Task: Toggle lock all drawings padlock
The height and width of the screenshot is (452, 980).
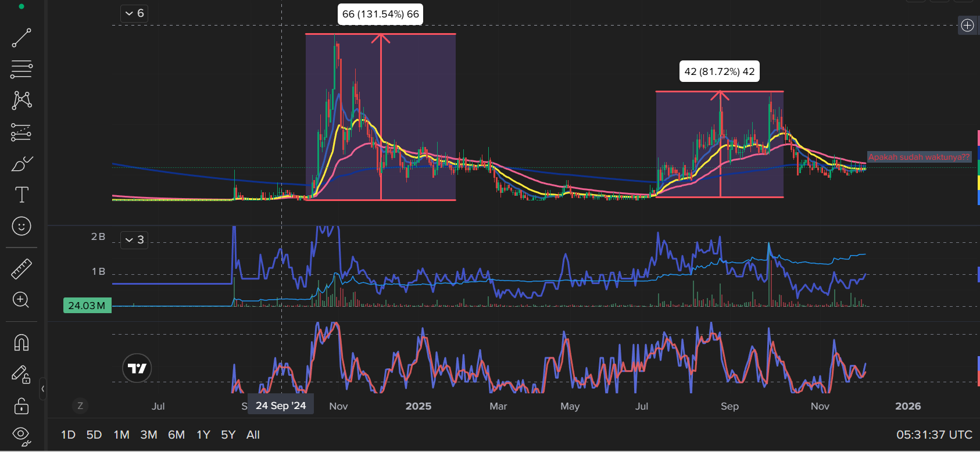Action: coord(22,406)
